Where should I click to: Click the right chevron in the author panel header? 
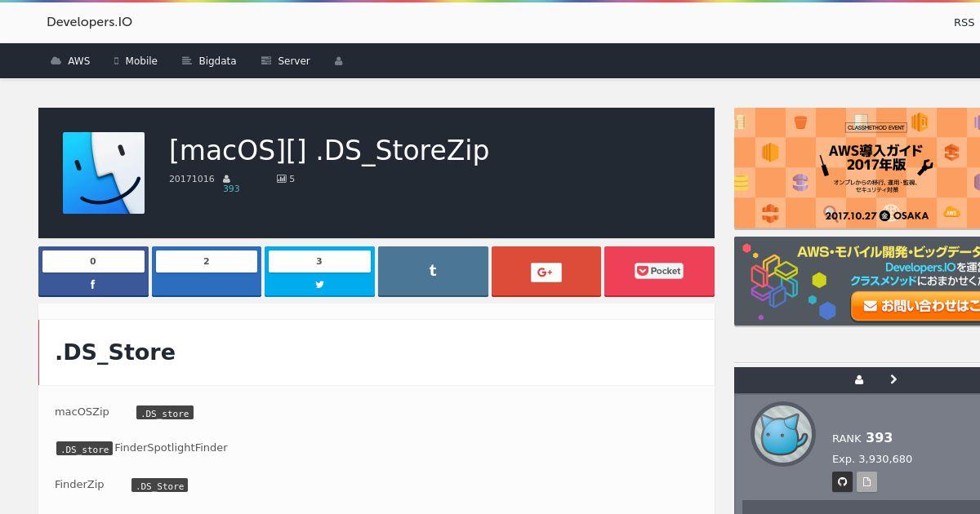893,379
